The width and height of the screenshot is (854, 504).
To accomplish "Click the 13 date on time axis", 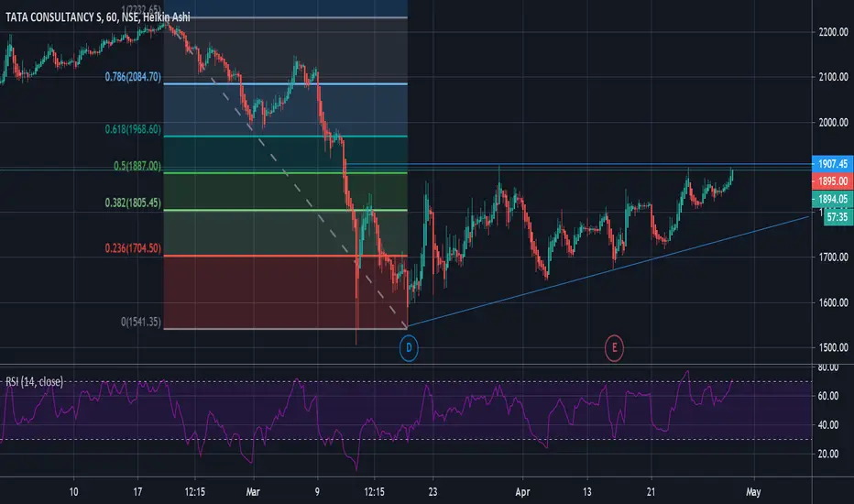I will click(586, 491).
